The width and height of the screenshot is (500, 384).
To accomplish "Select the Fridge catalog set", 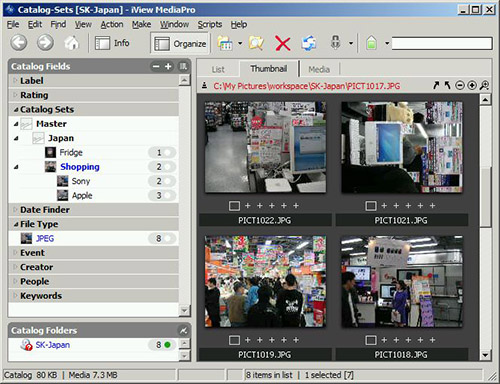I will 71,152.
